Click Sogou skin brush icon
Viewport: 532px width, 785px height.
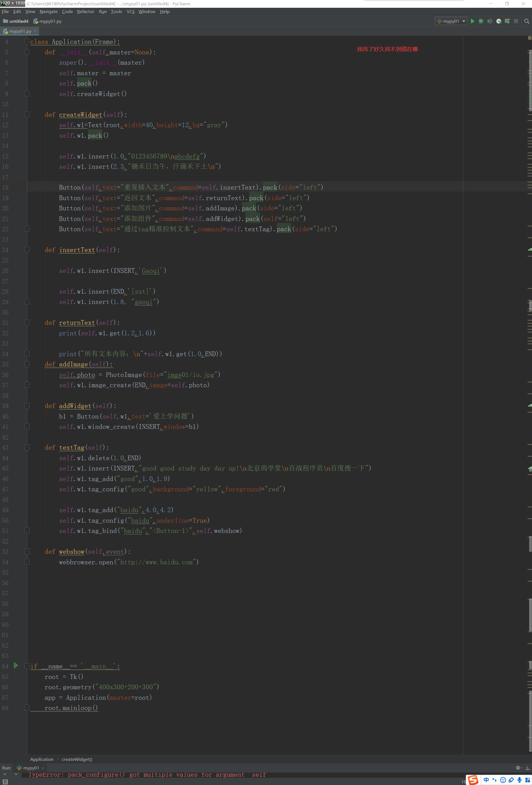(511, 780)
